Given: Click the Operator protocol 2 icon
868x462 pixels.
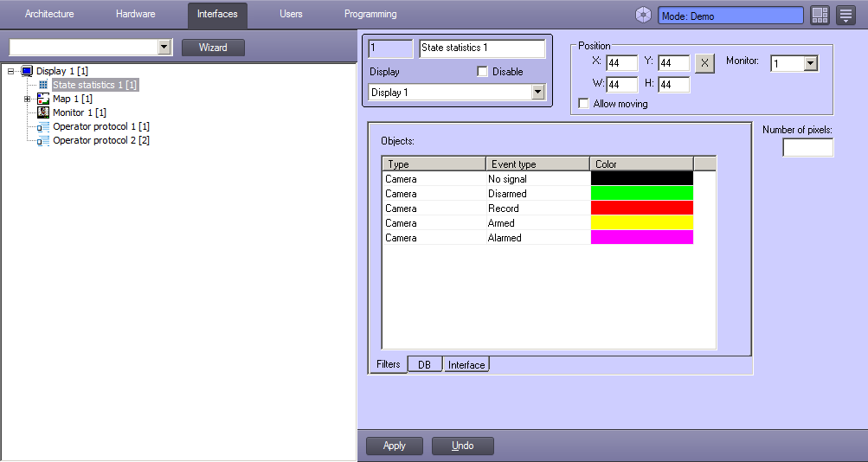Looking at the screenshot, I should pyautogui.click(x=43, y=141).
